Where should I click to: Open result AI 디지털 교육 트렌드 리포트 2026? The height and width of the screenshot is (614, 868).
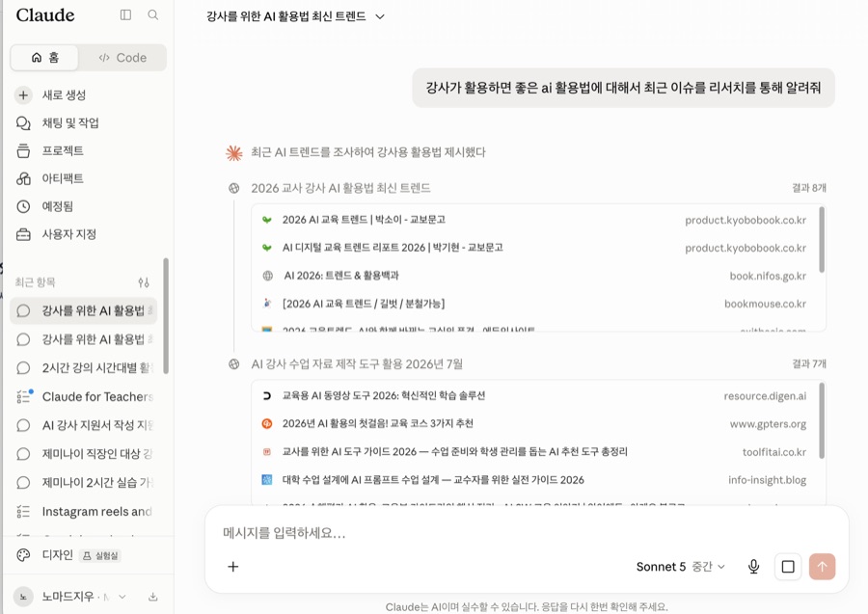point(533,248)
